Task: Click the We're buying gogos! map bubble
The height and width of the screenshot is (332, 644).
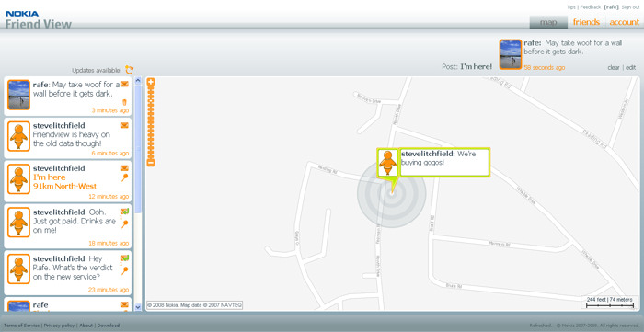Action: coord(444,163)
